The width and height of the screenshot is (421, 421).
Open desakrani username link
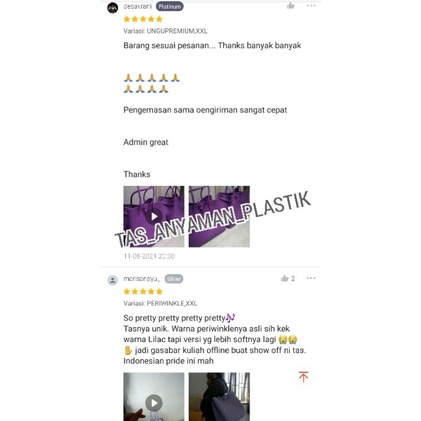coord(138,6)
